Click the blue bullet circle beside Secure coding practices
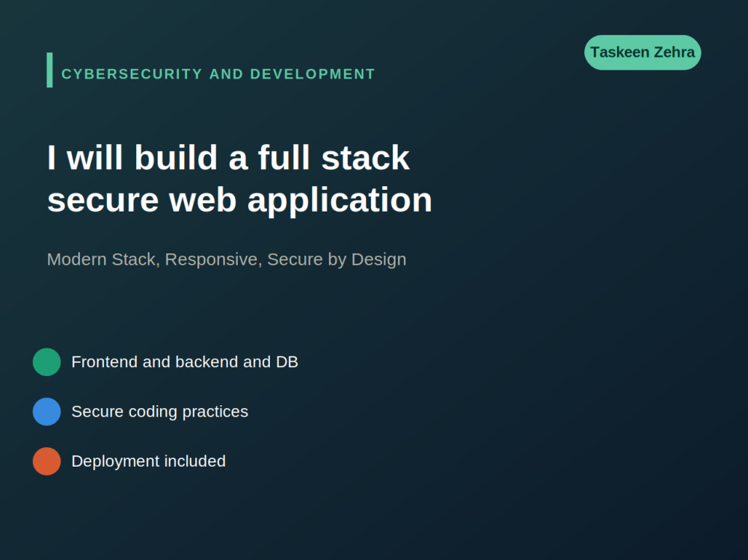Image resolution: width=748 pixels, height=560 pixels. click(46, 412)
